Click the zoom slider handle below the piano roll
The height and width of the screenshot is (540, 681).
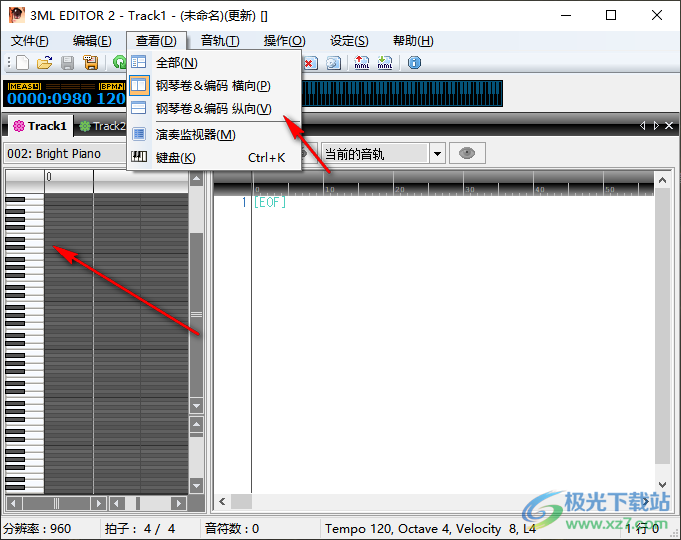(x=138, y=504)
